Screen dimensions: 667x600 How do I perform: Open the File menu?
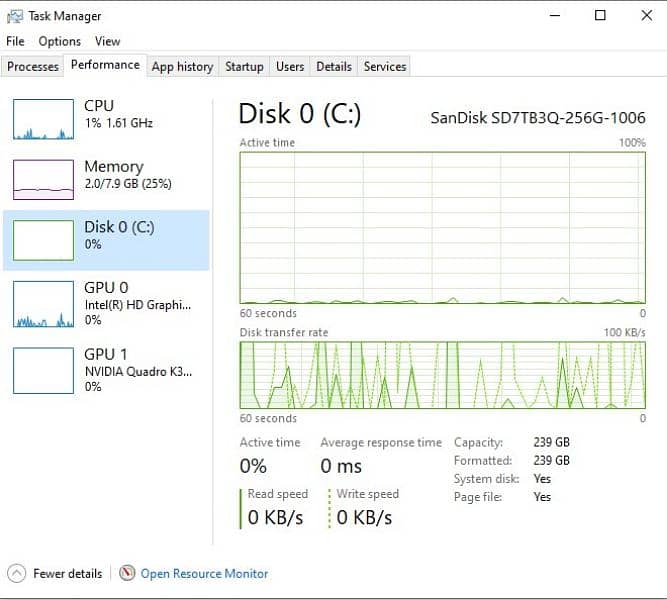coord(15,41)
